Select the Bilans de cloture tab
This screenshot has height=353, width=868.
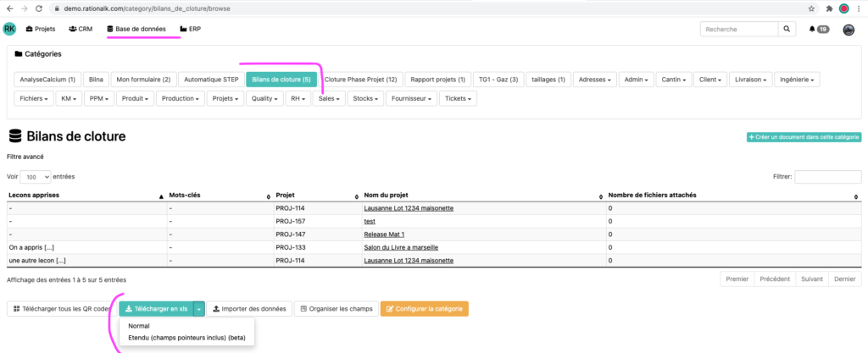coord(282,80)
